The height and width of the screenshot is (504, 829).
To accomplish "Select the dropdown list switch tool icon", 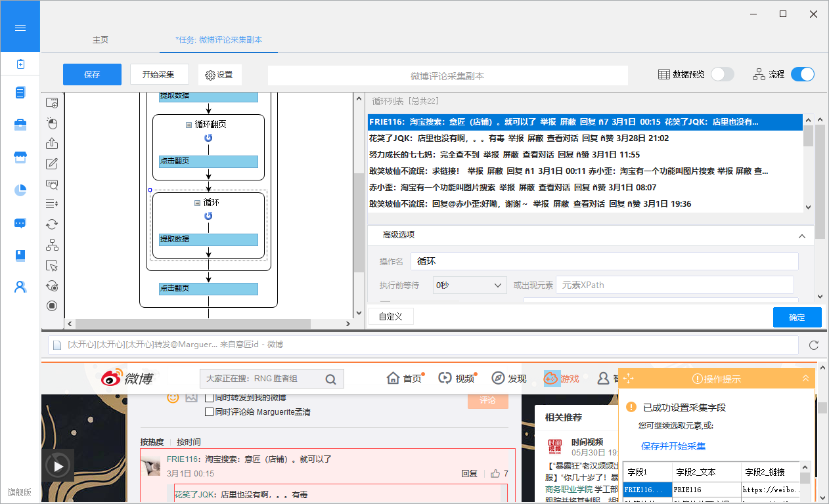I will coord(52,204).
